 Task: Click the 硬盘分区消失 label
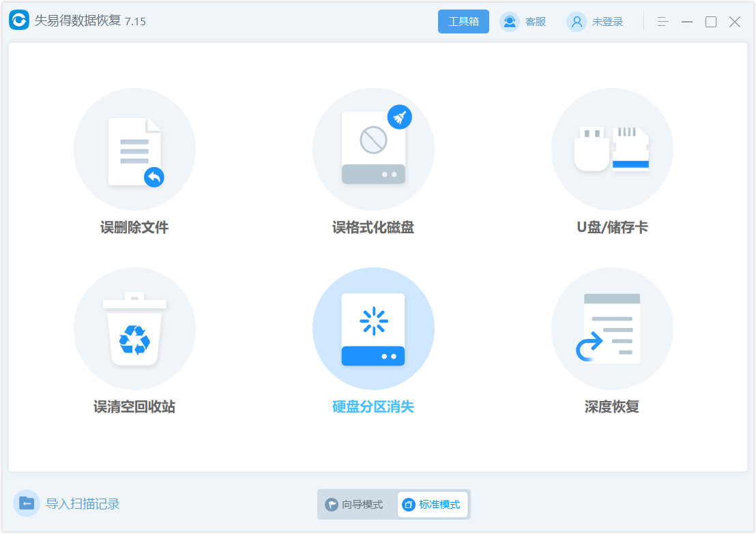click(373, 406)
